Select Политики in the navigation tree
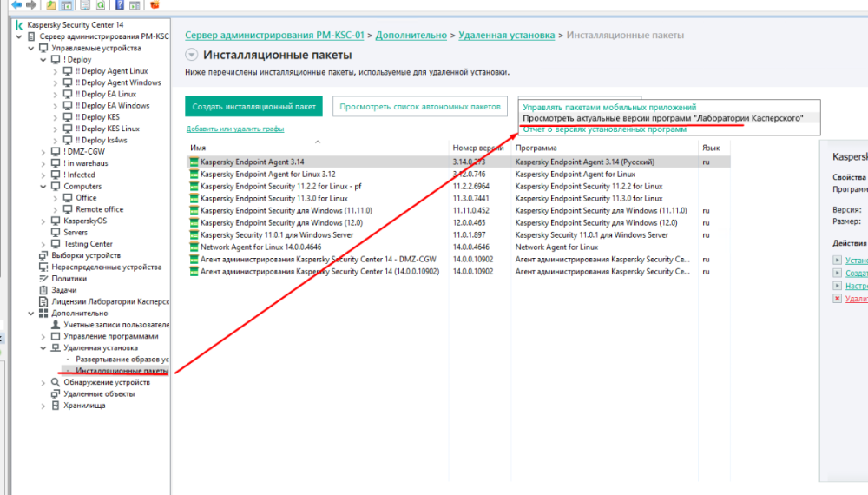 tap(69, 279)
